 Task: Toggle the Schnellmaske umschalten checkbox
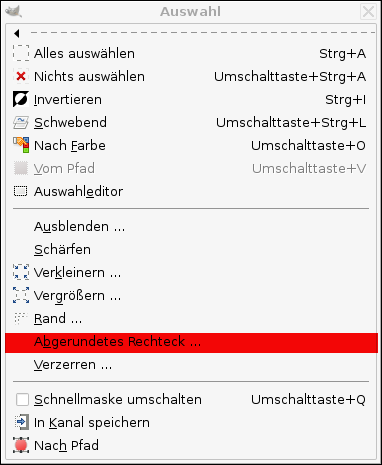(22, 399)
